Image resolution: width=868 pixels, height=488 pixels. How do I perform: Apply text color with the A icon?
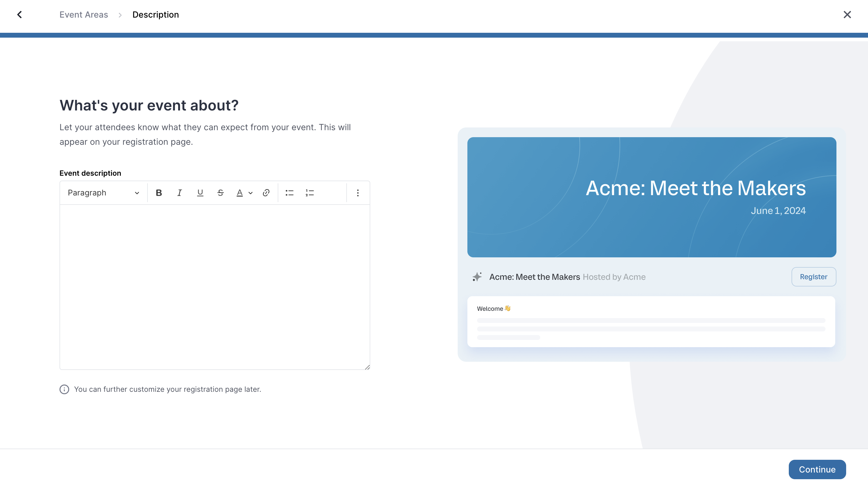coord(239,193)
